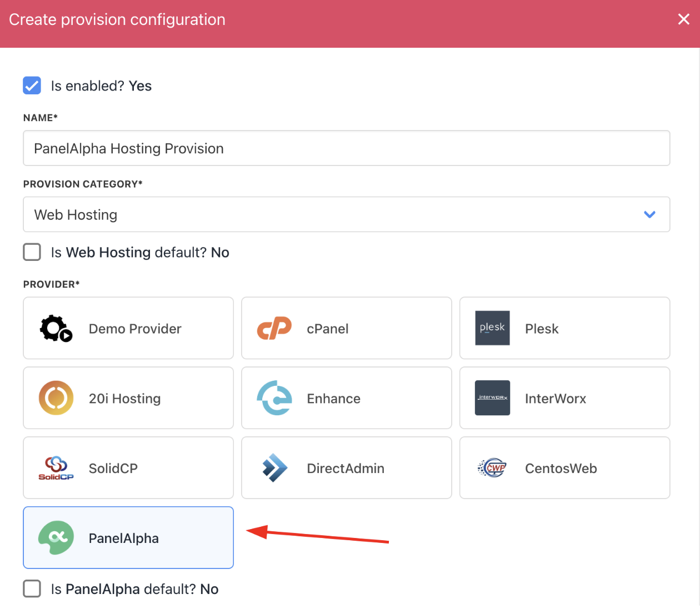Click the 20i Hosting logo icon
Screen dimensions: 700x614
[56, 398]
